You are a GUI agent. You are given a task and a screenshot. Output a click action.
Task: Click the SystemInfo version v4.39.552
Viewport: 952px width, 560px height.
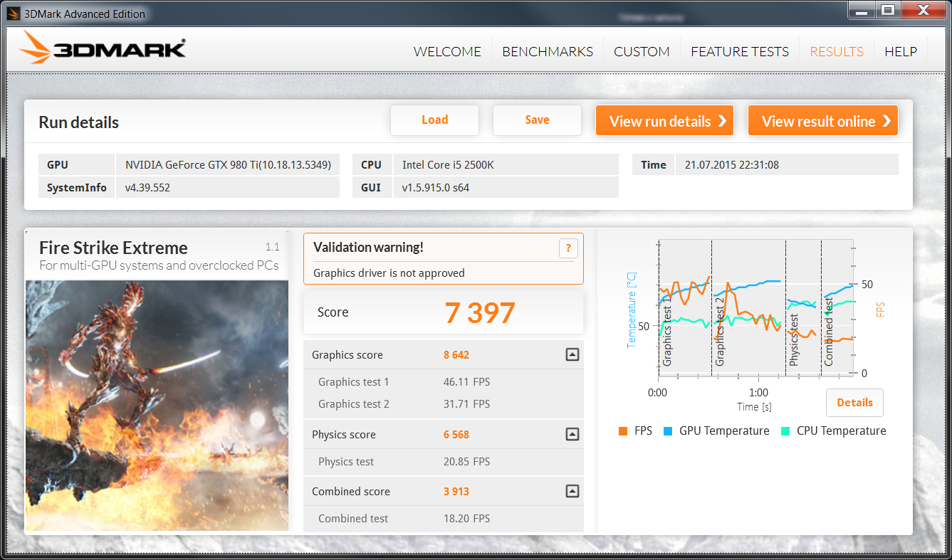click(x=147, y=188)
